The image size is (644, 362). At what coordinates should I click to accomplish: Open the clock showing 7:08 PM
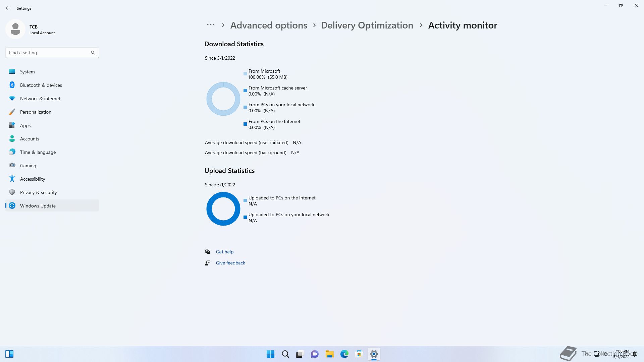[x=622, y=354]
